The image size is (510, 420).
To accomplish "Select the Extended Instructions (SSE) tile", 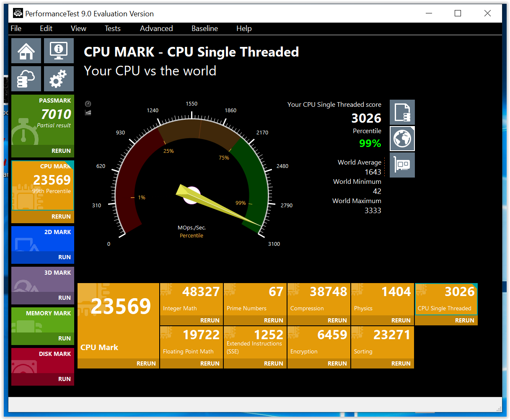I will (255, 343).
